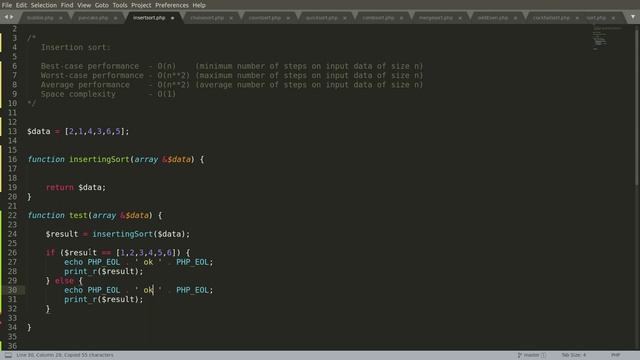Click line number 16 in the gutter
Viewport: 640px width, 360px height.
tap(12, 159)
